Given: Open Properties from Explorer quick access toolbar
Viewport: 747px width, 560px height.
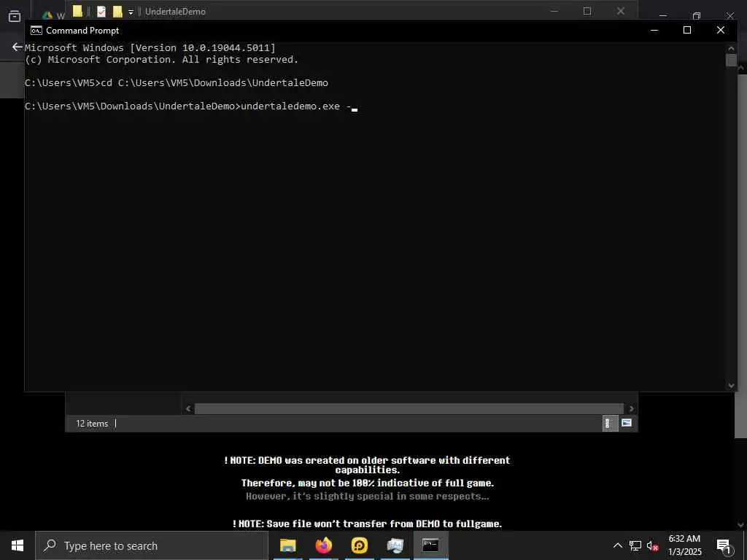Looking at the screenshot, I should point(101,12).
